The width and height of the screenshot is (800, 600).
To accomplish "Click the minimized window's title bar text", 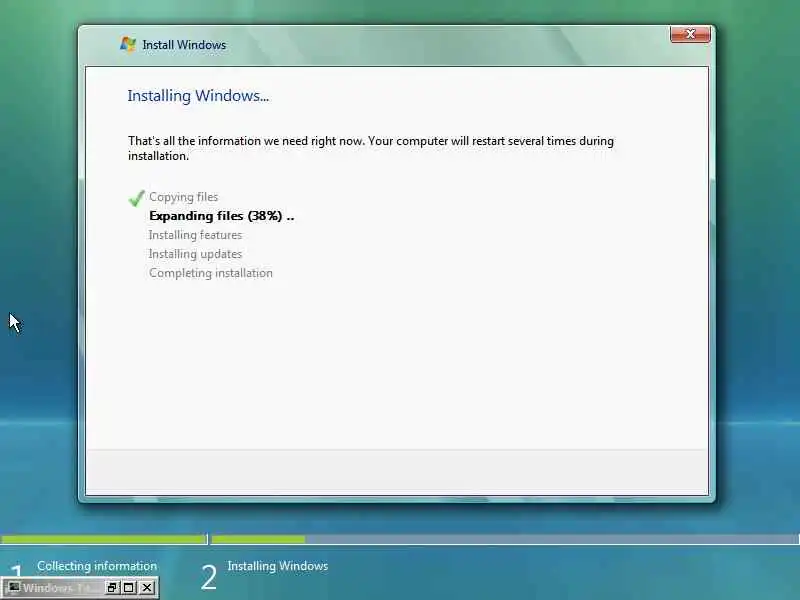I will pos(60,588).
